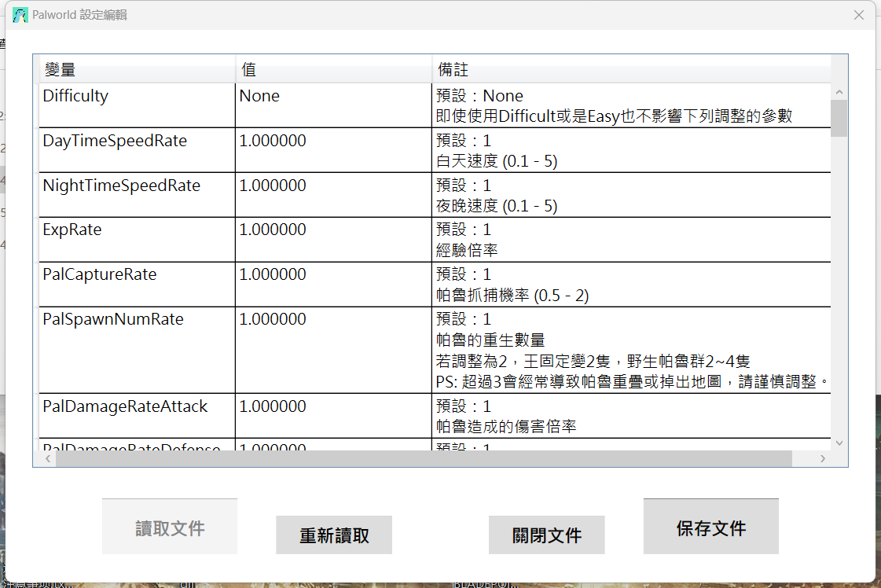Select the PalSpawnNumRate variable cell

[137, 351]
